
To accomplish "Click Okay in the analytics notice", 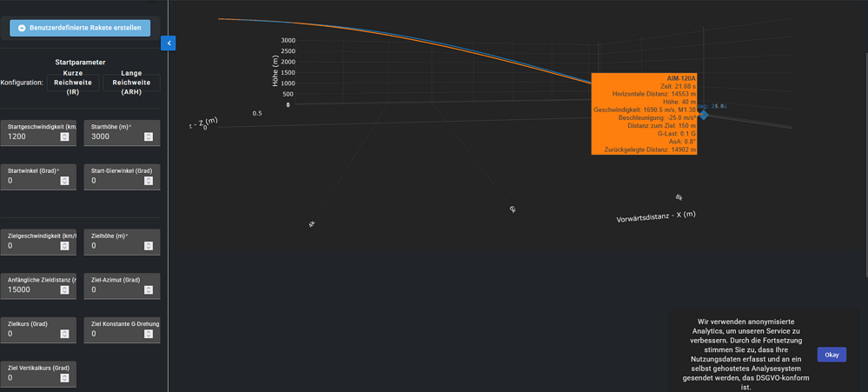I will 832,355.
